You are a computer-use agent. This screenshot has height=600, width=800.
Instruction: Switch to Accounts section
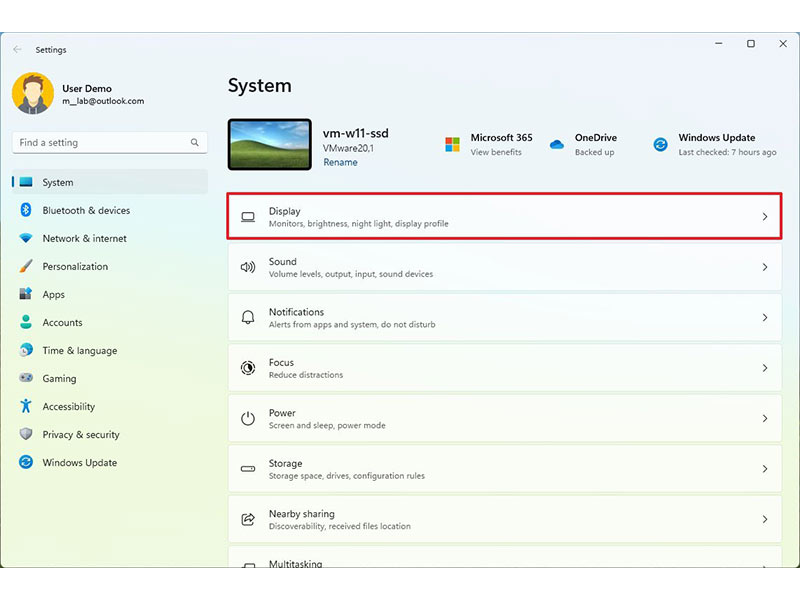[x=110, y=322]
